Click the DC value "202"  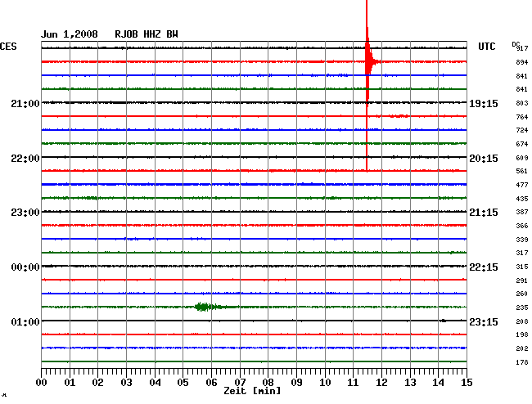[522, 348]
